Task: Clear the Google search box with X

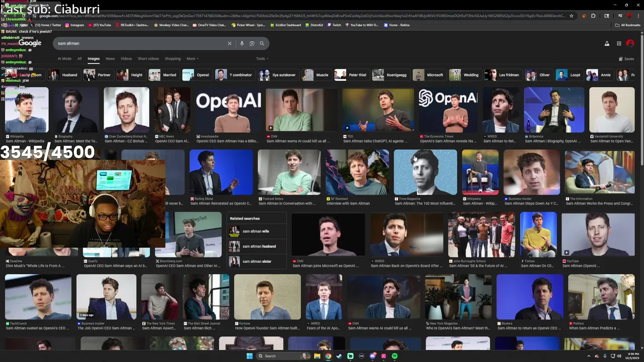Action: pyautogui.click(x=229, y=43)
